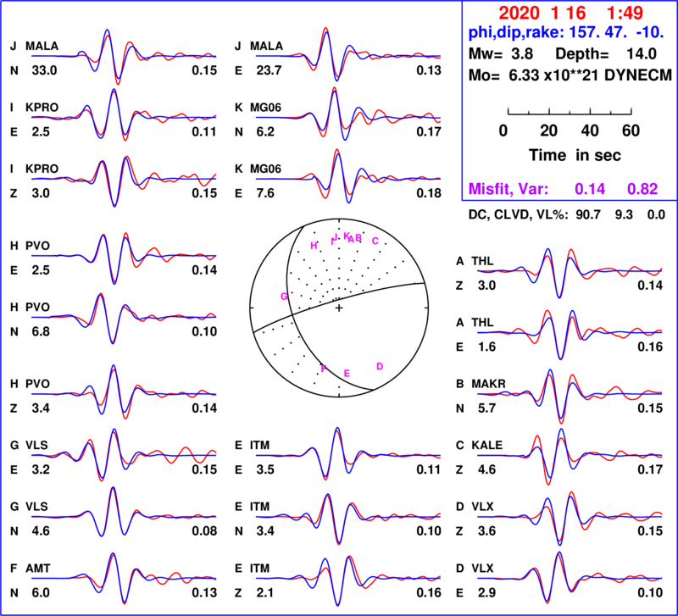Image resolution: width=678 pixels, height=616 pixels.
Task: Click the THL label on the Z trace
Action: coord(482,261)
